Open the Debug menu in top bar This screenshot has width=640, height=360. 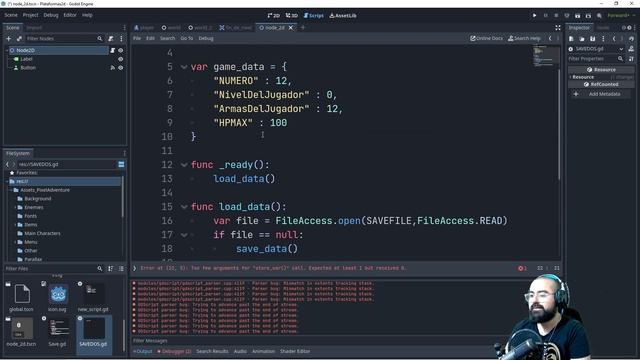[x=51, y=15]
